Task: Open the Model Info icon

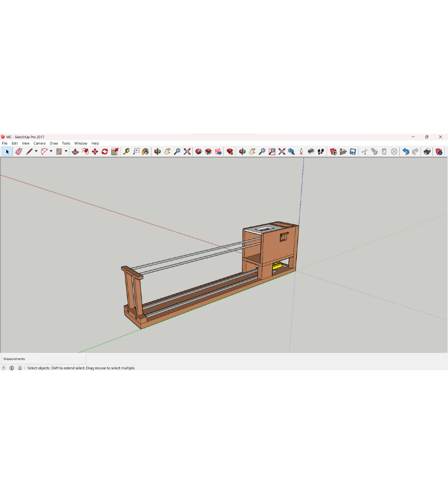Action: (x=439, y=152)
